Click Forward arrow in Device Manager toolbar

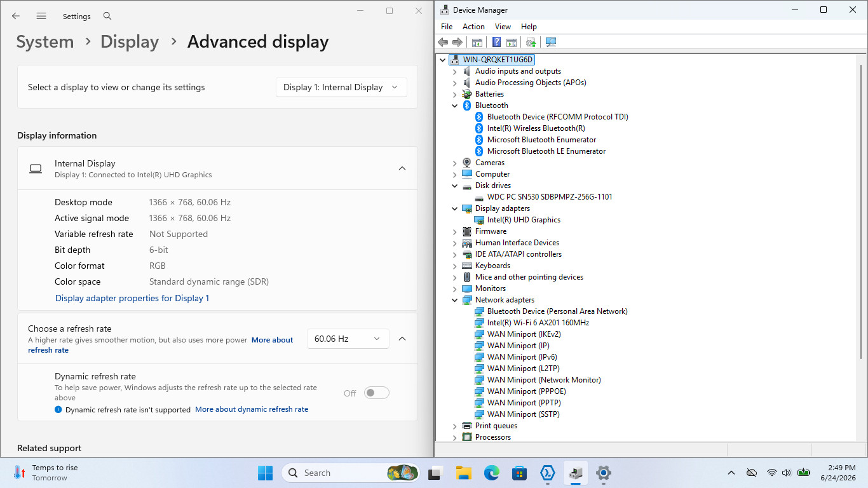click(x=458, y=42)
